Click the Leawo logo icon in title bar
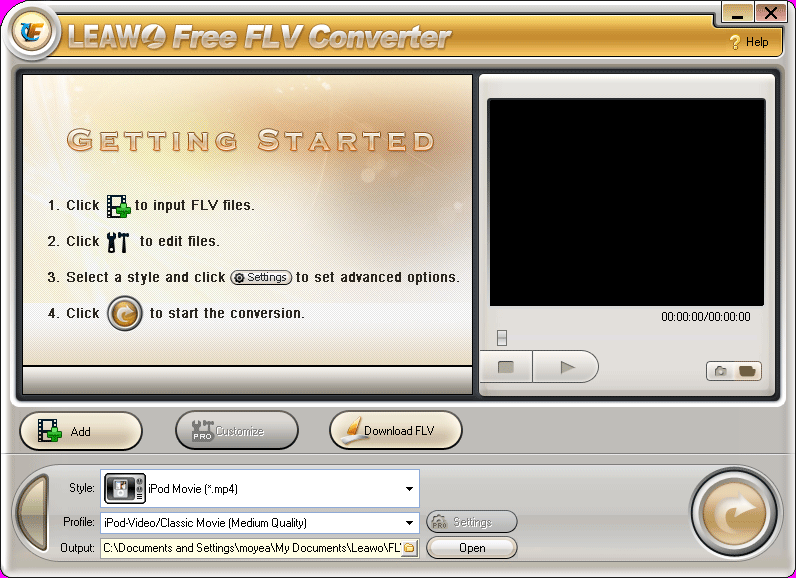This screenshot has height=578, width=796. tap(32, 32)
